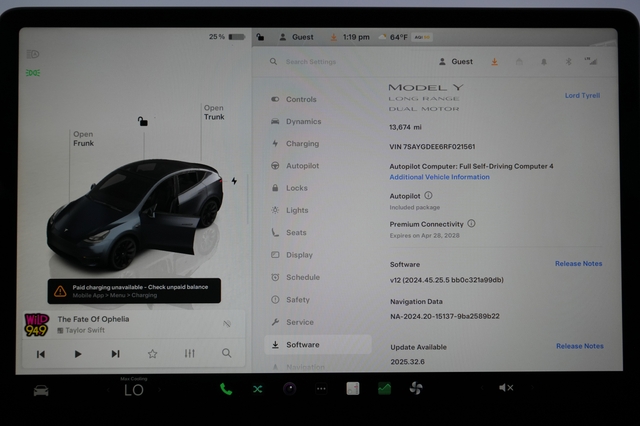Viewport: 640px width, 426px height.
Task: Tap the lock icon in top status bar
Action: tap(260, 37)
